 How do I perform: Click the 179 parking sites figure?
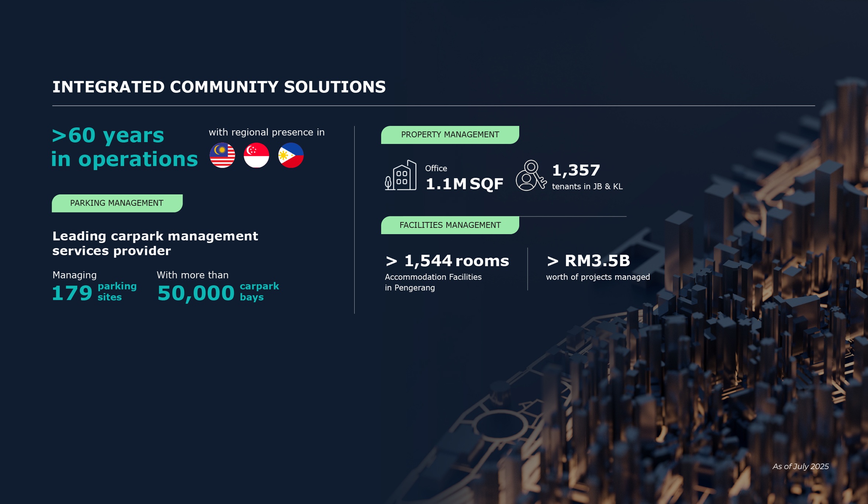(72, 293)
